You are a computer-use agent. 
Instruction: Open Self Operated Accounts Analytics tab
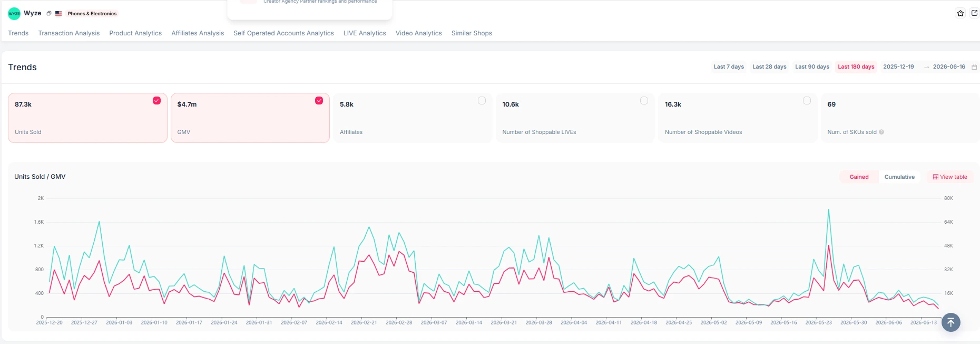(x=284, y=33)
